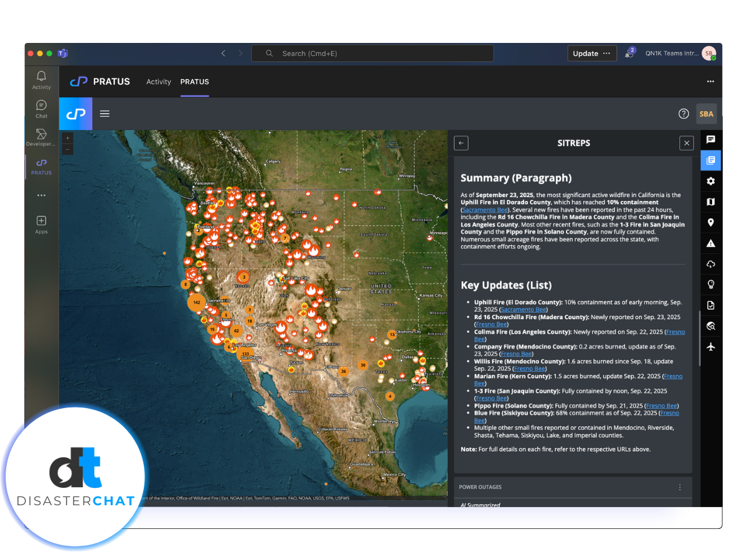
Task: Open the warning triangle alerts icon
Action: 710,243
